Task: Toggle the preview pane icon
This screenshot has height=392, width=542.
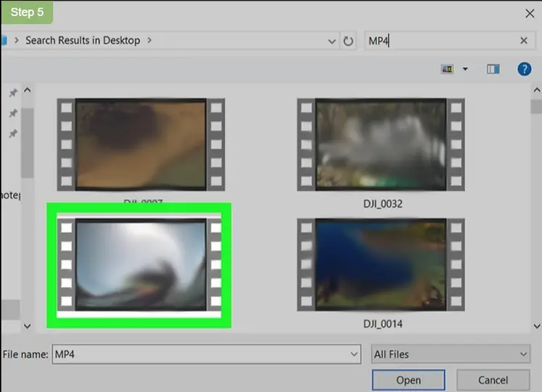Action: click(x=493, y=69)
